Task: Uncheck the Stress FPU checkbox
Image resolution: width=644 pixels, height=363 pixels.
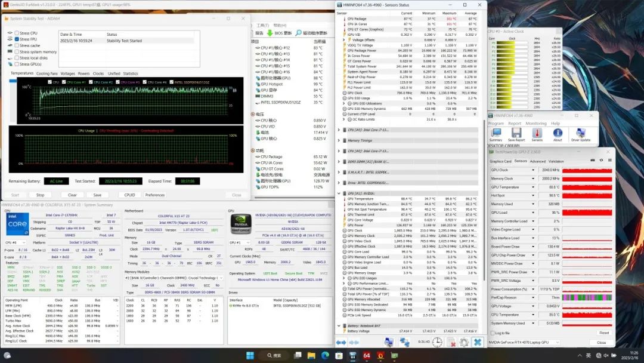Action: pyautogui.click(x=17, y=39)
